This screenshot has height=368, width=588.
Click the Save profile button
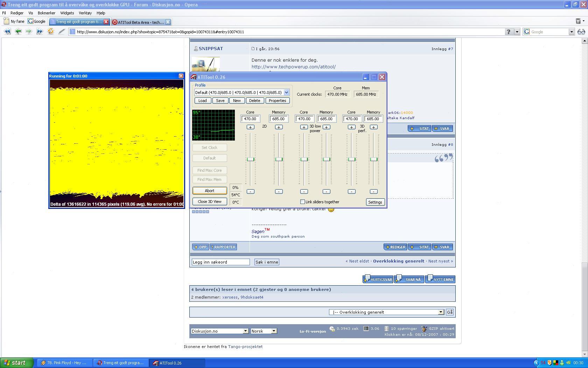[220, 101]
